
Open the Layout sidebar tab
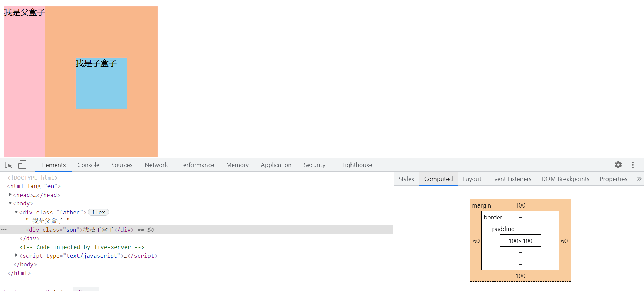[472, 179]
